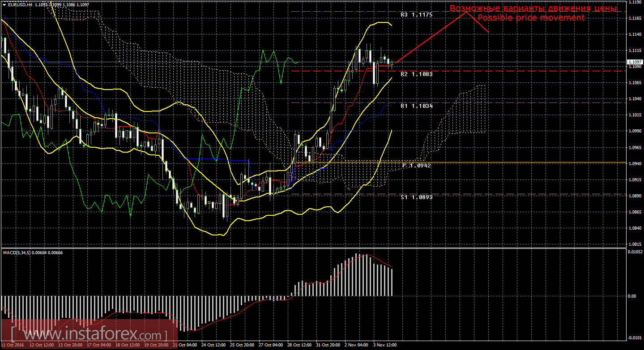Click the 1.1015 price axis label
Viewport: 644px width, 350px height.
[635, 115]
